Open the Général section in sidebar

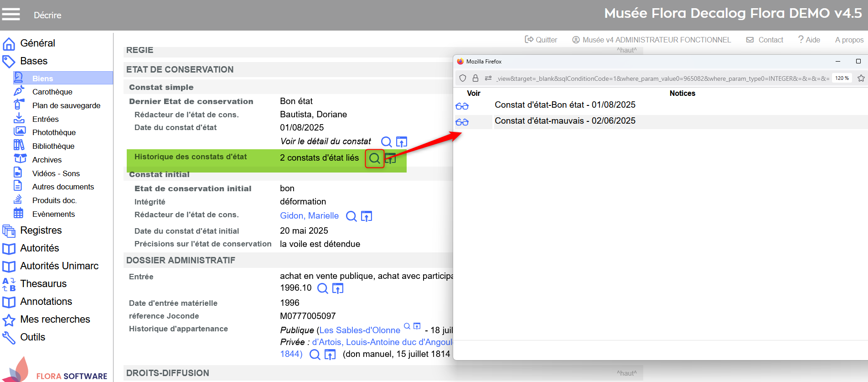pos(37,43)
